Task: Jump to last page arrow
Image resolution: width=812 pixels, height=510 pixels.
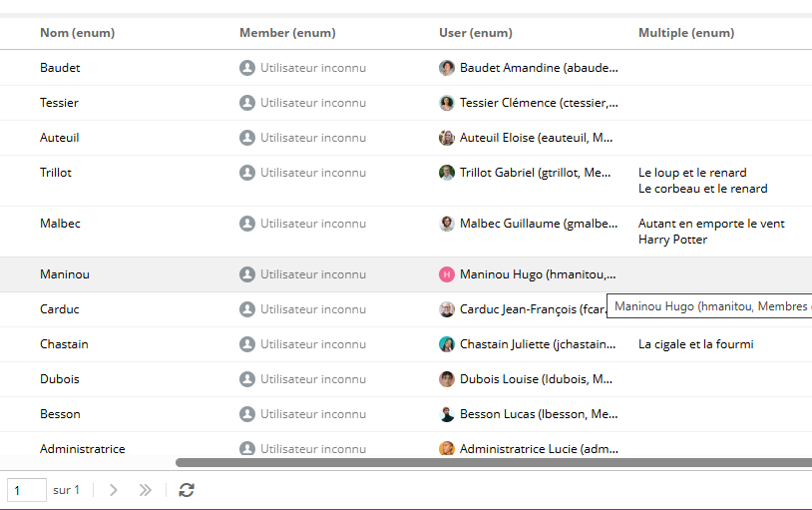Action: pos(145,490)
